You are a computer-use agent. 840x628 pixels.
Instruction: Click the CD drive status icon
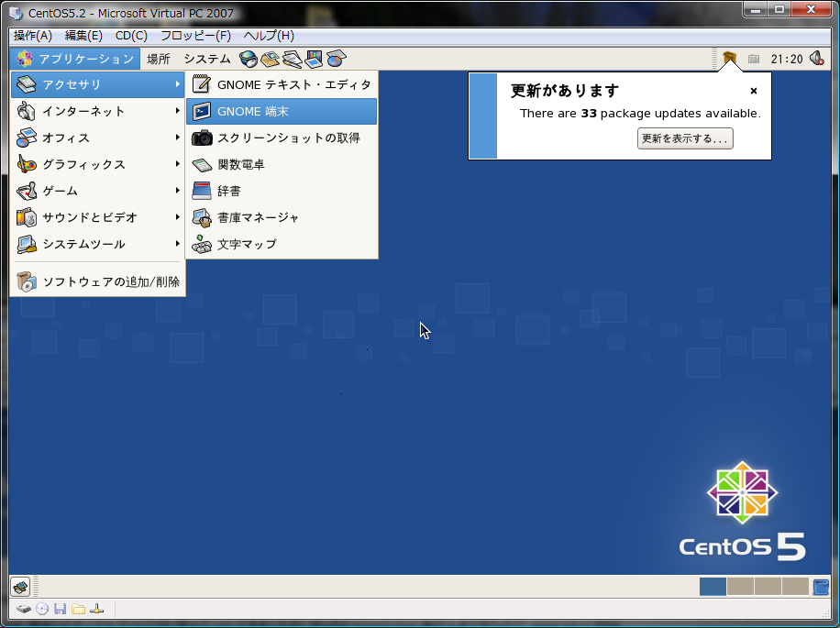[42, 610]
